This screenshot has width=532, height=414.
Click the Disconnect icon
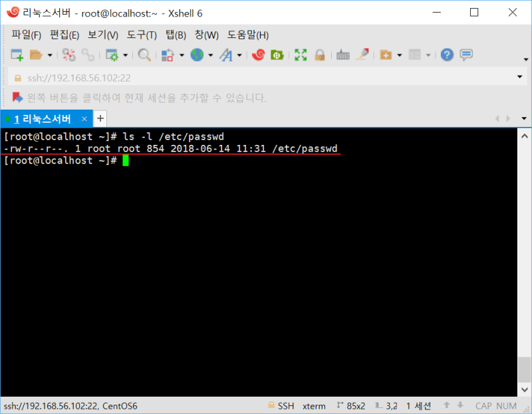(69, 55)
